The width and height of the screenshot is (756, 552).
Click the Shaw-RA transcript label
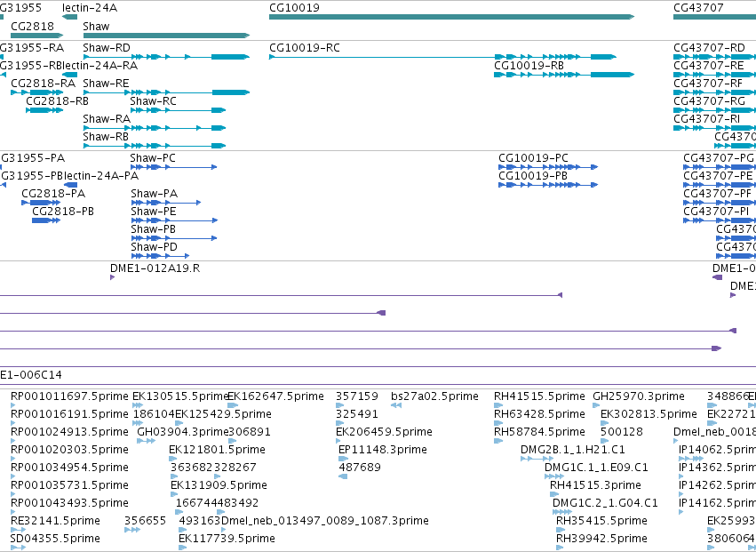click(107, 120)
